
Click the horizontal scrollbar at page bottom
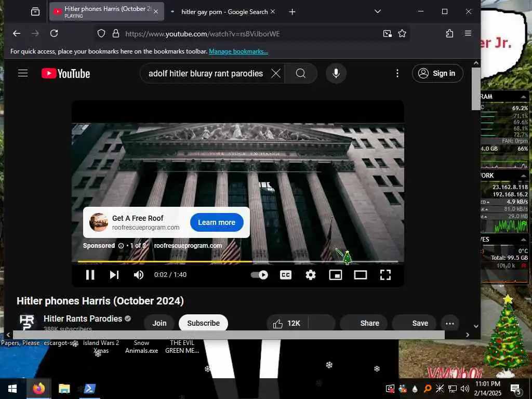tap(229, 335)
